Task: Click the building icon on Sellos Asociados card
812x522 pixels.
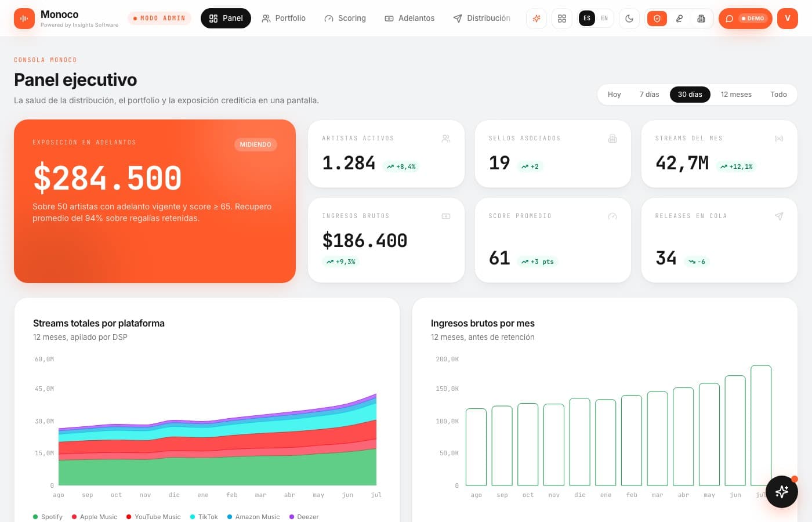Action: (612, 139)
